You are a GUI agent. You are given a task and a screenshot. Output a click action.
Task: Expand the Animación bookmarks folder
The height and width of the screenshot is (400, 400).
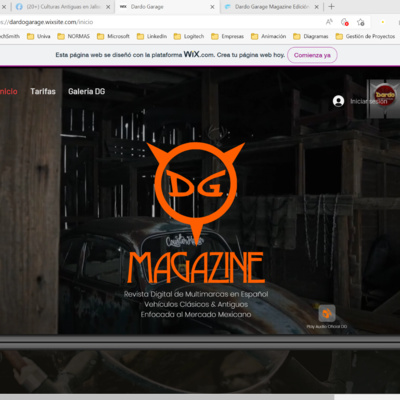pyautogui.click(x=268, y=36)
